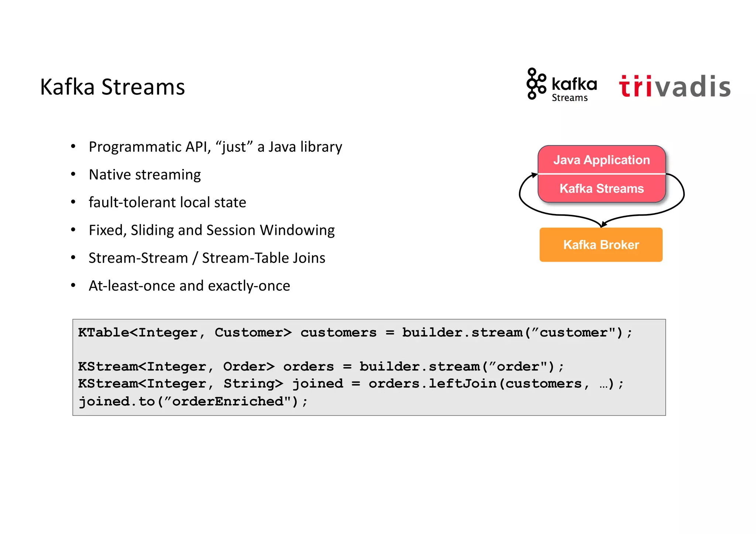
Task: Click the bullet 'Native streaming'
Action: point(145,175)
